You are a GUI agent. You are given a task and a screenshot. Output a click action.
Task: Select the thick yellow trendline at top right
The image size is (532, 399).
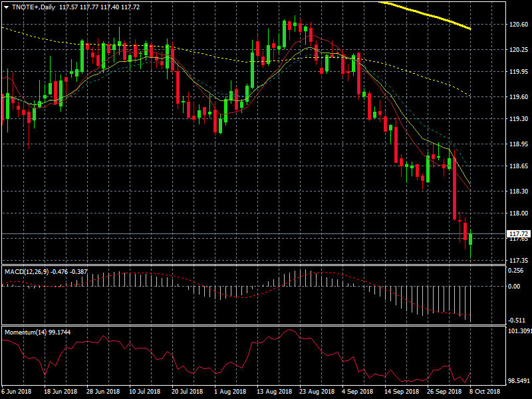432,16
